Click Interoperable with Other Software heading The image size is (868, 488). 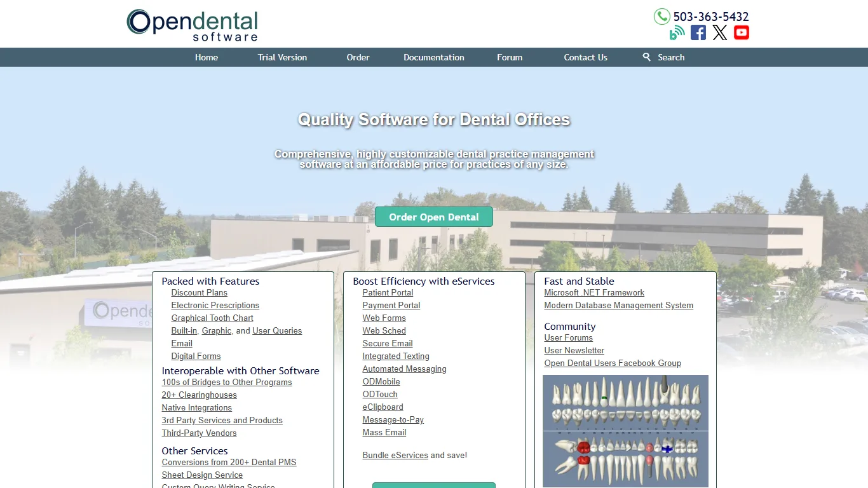click(240, 370)
